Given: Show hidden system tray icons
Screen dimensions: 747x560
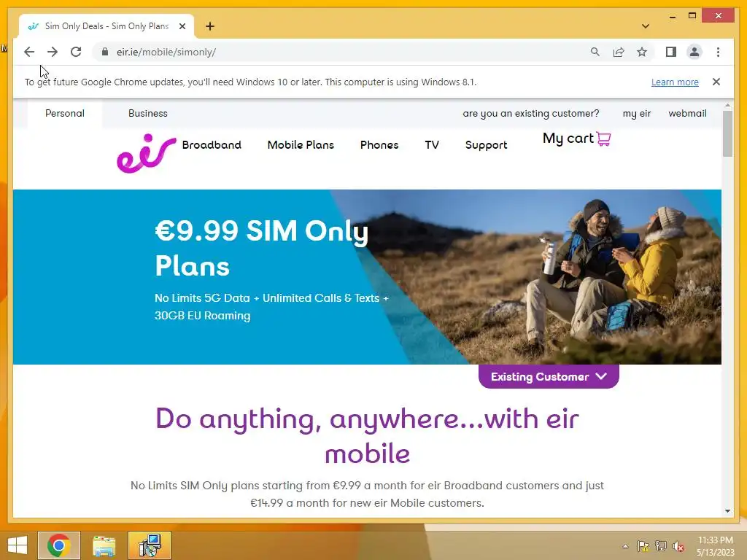Looking at the screenshot, I should [x=625, y=546].
